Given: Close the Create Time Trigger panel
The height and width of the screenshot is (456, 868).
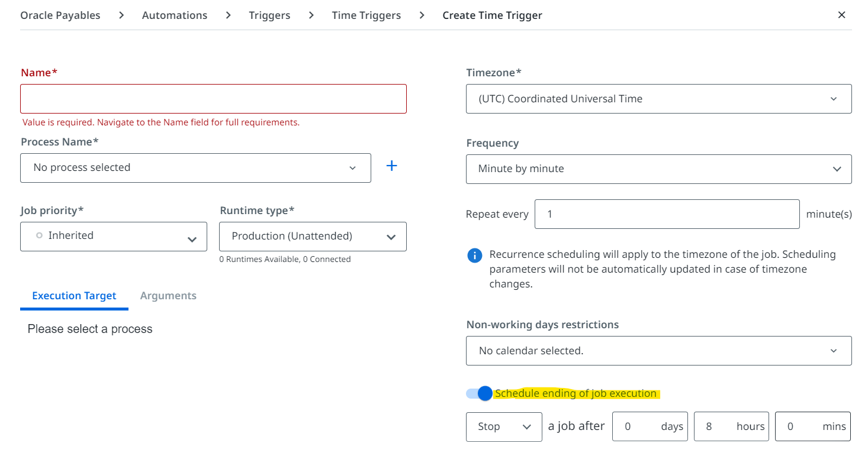Looking at the screenshot, I should [841, 15].
